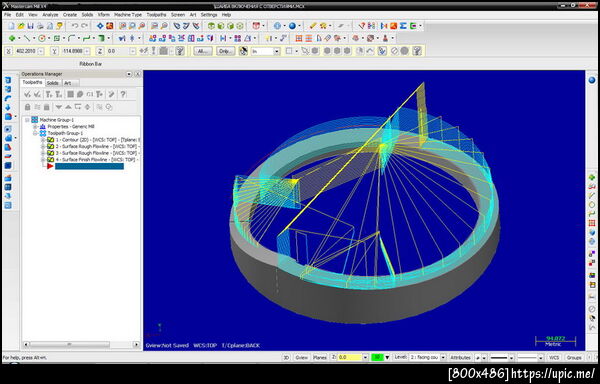Click the Gview button in status bar
Viewport: 600px width, 384px height.
(302, 358)
